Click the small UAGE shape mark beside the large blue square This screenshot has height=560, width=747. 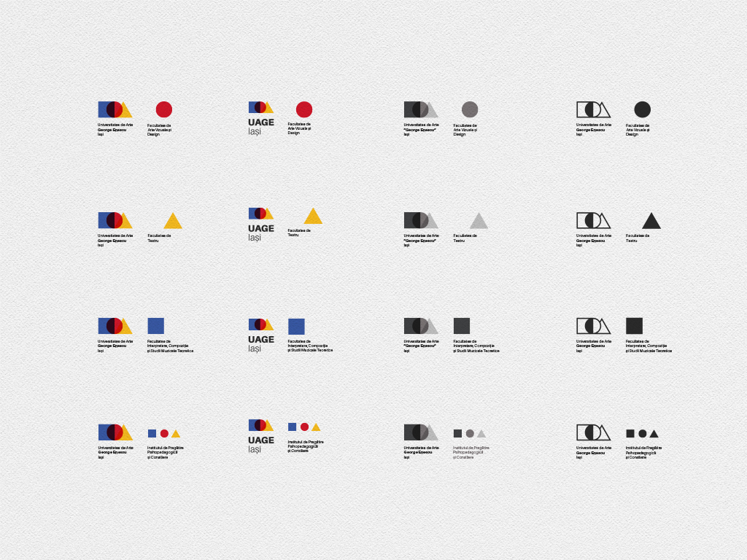(x=261, y=324)
